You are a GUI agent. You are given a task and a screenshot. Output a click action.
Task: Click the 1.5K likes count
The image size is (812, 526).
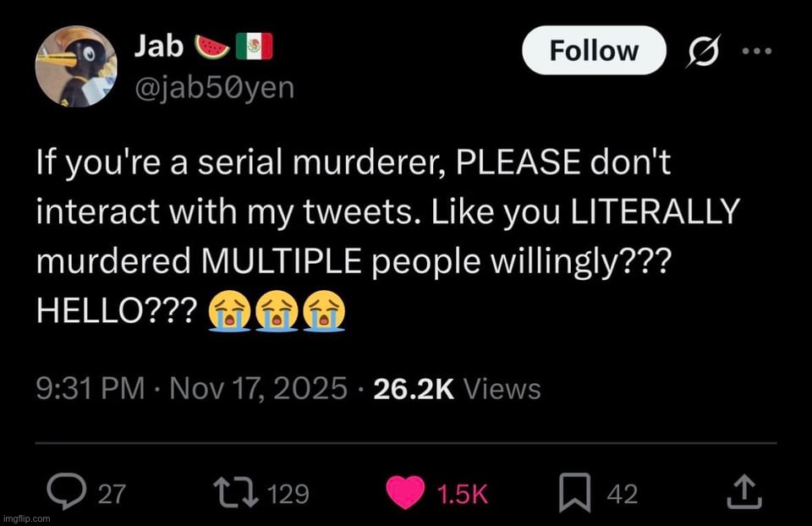pyautogui.click(x=464, y=494)
